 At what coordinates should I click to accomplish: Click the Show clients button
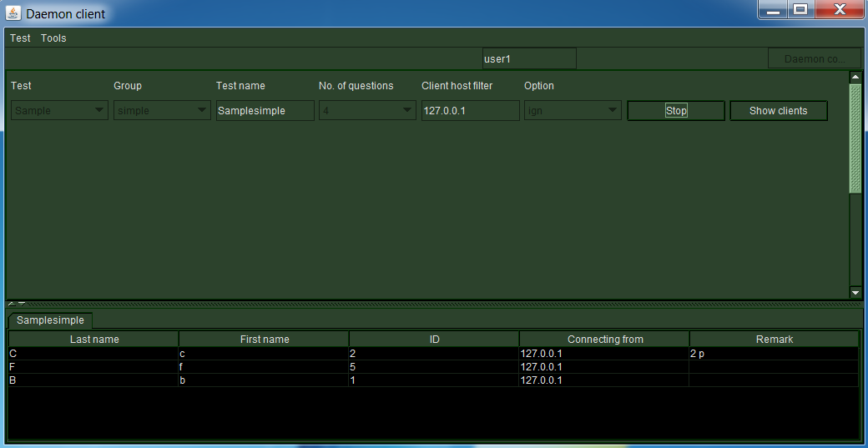(x=778, y=111)
